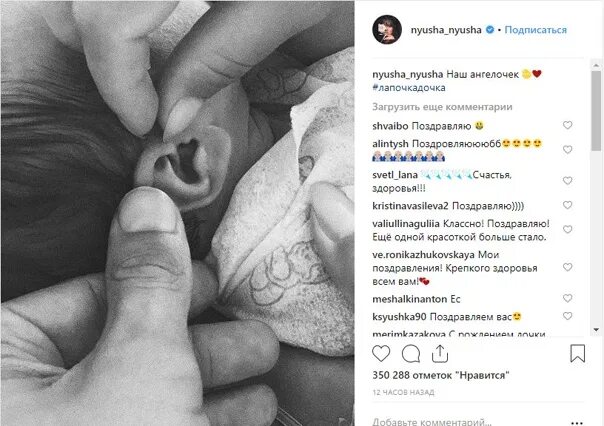Like the post with the heart icon
This screenshot has height=426, width=604.
coord(381,354)
